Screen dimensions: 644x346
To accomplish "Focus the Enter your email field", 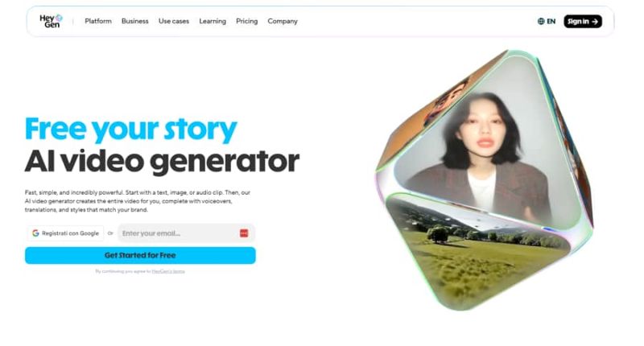I will (186, 233).
